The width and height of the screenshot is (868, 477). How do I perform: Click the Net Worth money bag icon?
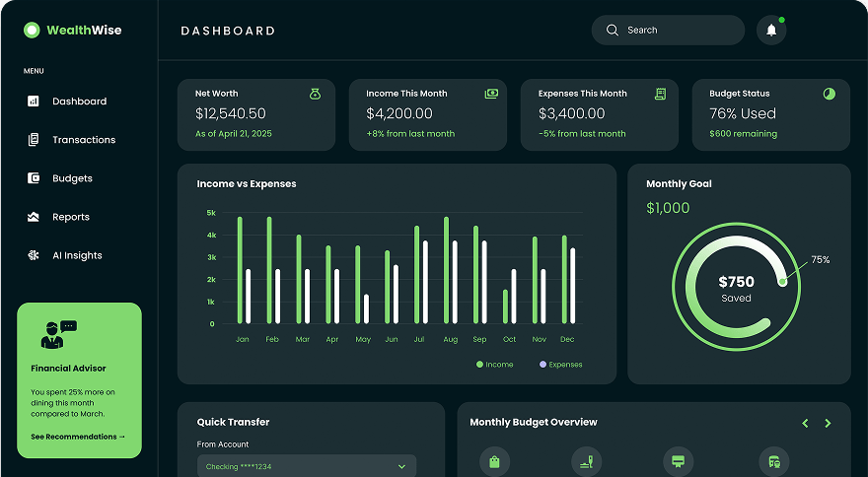[315, 94]
